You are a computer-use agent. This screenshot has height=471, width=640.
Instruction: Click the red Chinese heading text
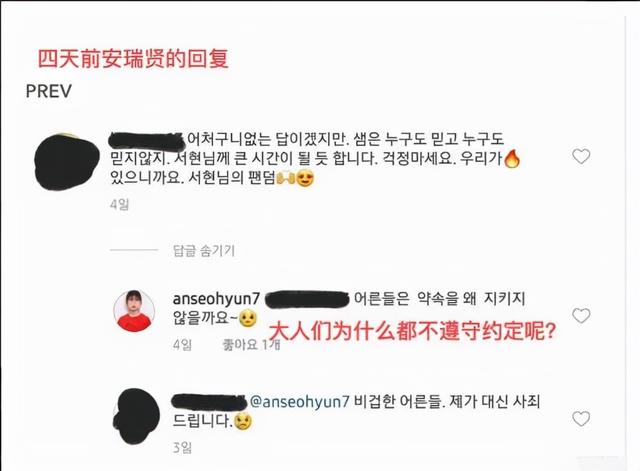point(133,58)
